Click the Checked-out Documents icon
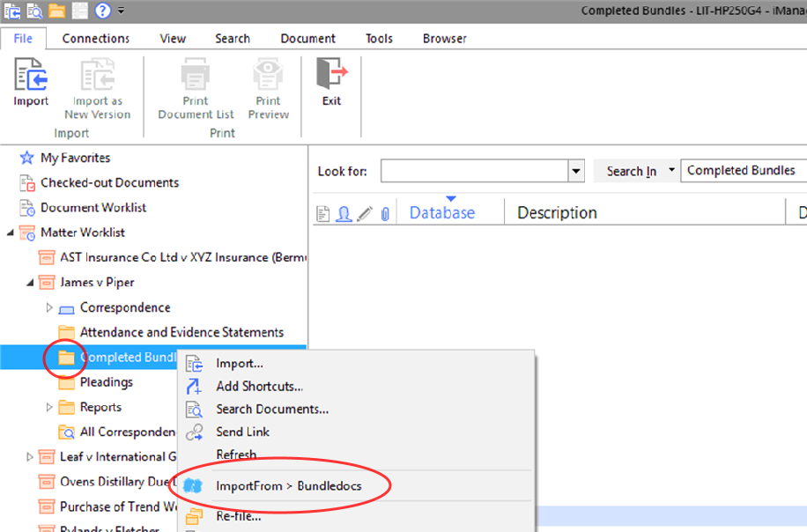This screenshot has width=807, height=532. pos(26,182)
